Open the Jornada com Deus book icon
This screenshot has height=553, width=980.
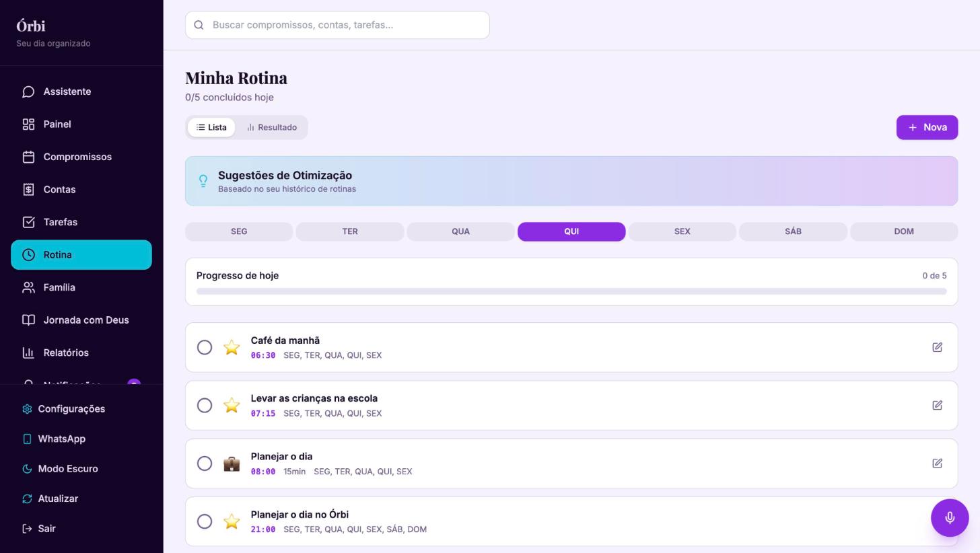tap(28, 320)
